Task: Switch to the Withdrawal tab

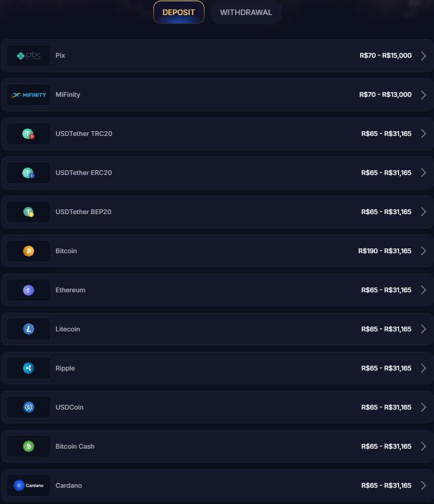Action: click(x=246, y=13)
